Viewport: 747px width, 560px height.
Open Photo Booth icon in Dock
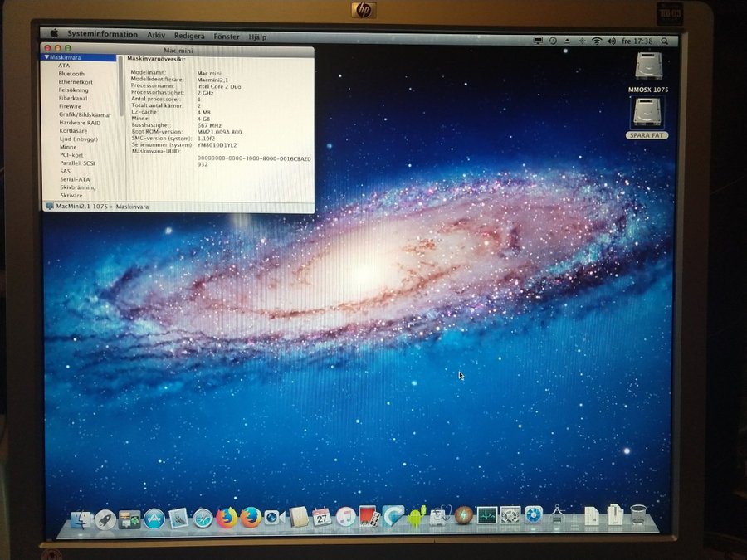tap(369, 517)
